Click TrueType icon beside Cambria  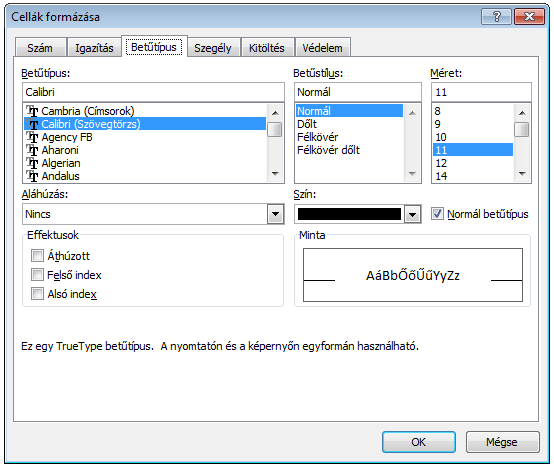[33, 111]
